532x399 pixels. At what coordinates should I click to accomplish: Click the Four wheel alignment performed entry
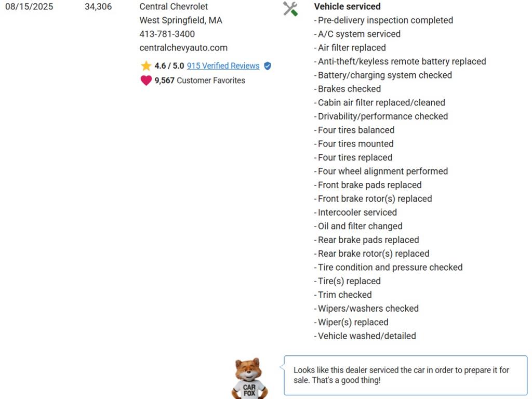(x=382, y=171)
